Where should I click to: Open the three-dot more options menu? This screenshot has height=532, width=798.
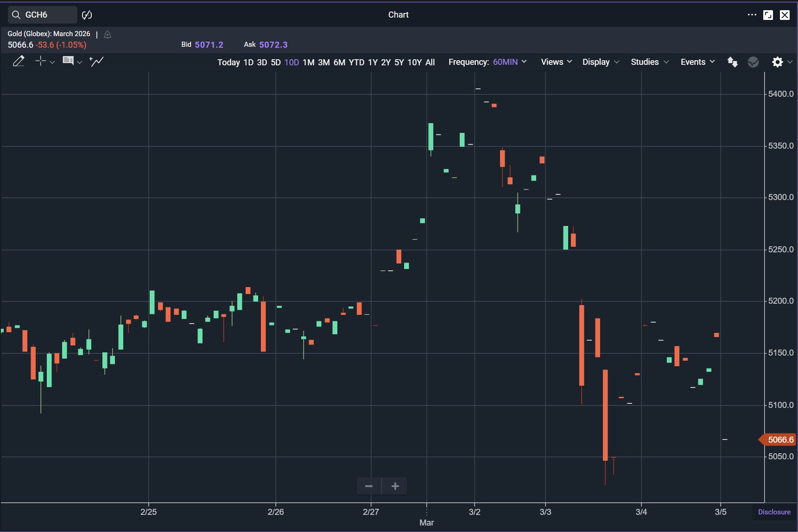[752, 15]
